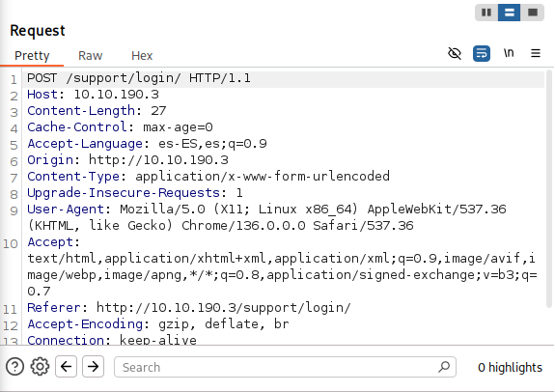Toggle the line wrap button
Screen dimensions: 555x392
point(482,53)
